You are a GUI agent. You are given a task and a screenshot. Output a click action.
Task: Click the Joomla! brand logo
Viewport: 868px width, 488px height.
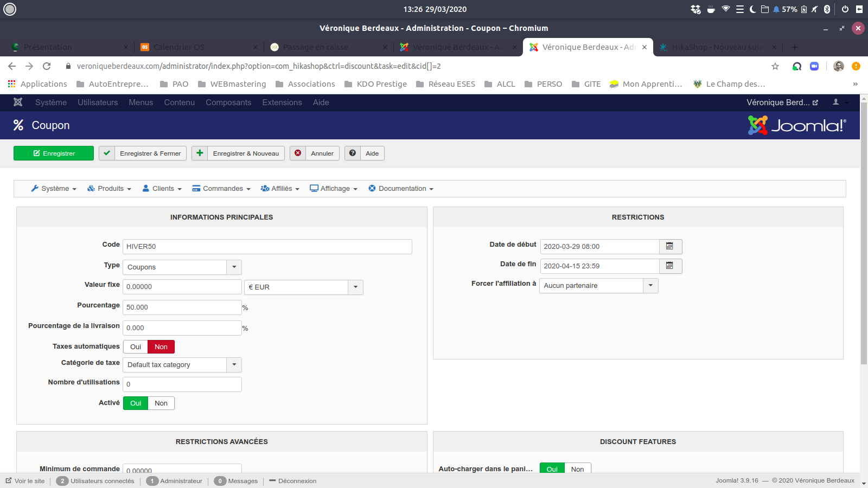tap(796, 125)
